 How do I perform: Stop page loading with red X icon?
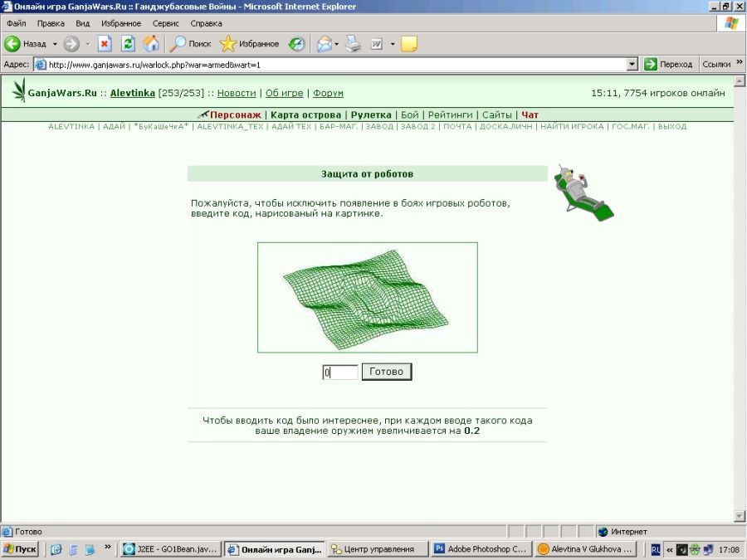(105, 44)
